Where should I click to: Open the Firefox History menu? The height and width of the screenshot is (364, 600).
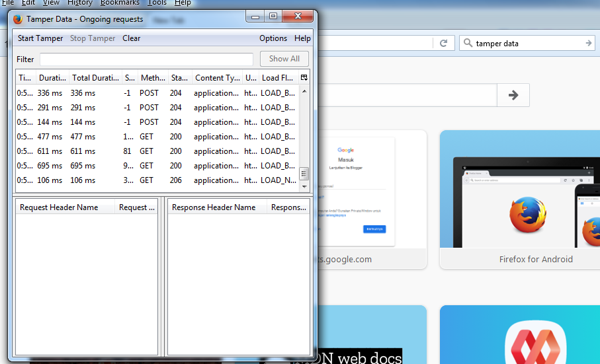click(80, 3)
